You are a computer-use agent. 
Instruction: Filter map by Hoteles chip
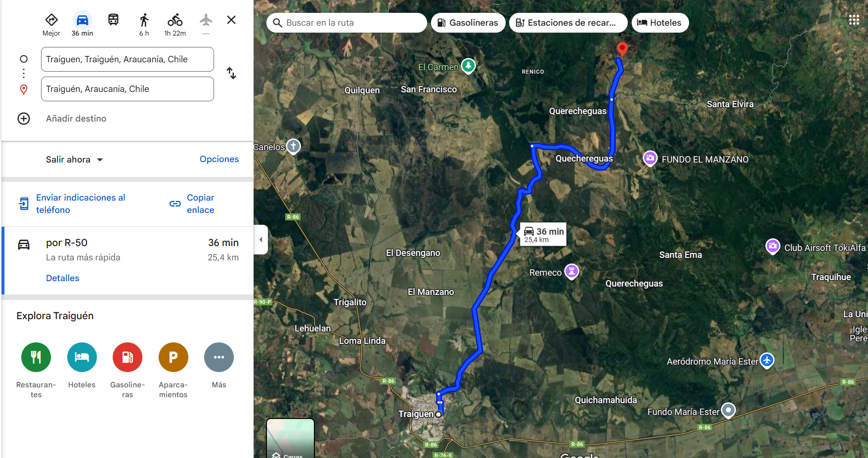(x=660, y=23)
